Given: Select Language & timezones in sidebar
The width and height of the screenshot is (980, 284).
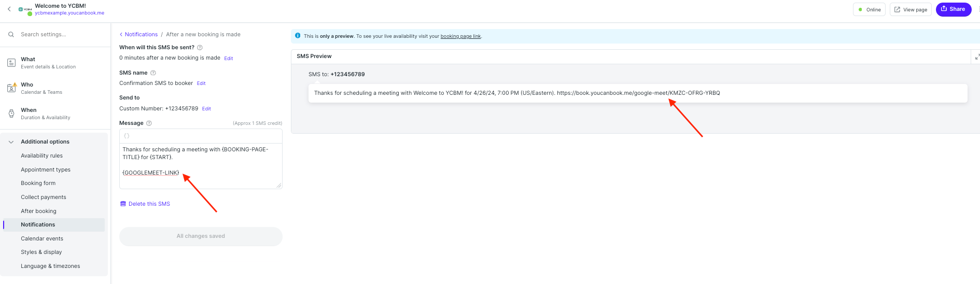Looking at the screenshot, I should (x=50, y=266).
